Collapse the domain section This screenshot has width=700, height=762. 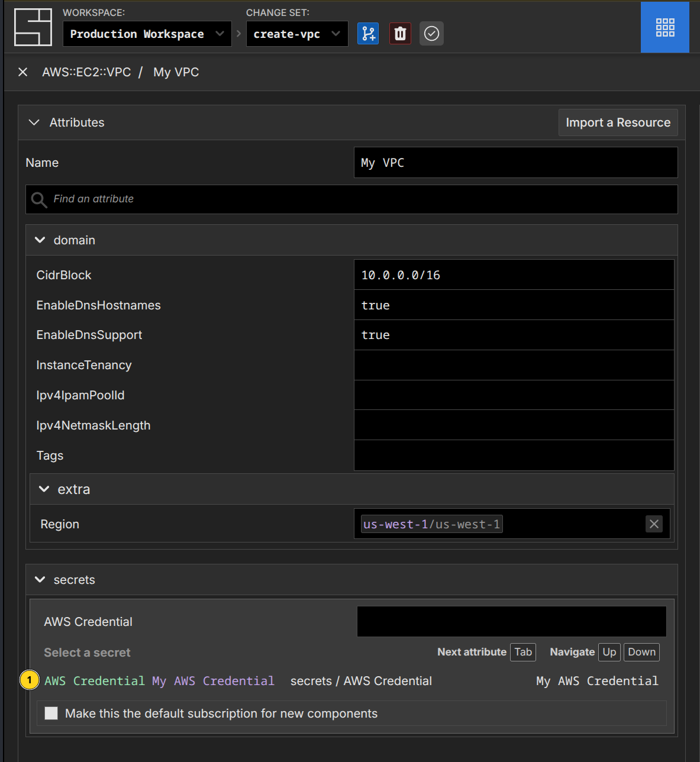40,240
